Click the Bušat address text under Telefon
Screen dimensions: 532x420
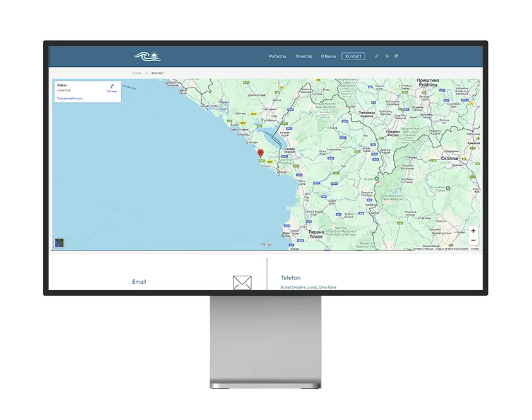tap(309, 287)
